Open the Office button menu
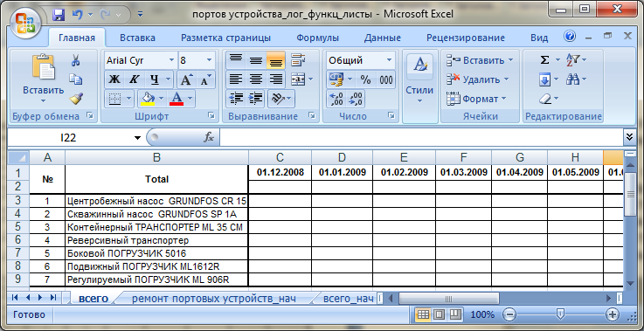The height and width of the screenshot is (331, 644). (25, 23)
